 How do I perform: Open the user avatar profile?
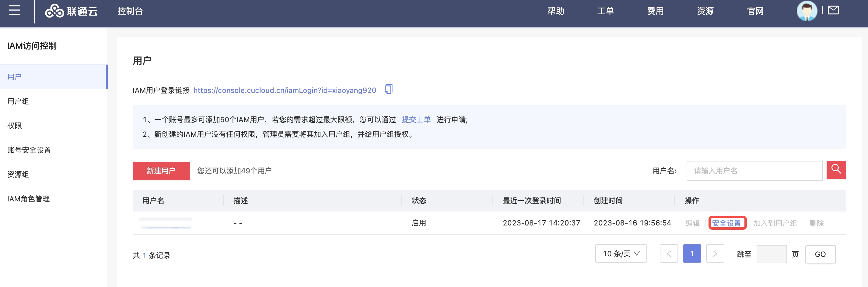[x=806, y=11]
